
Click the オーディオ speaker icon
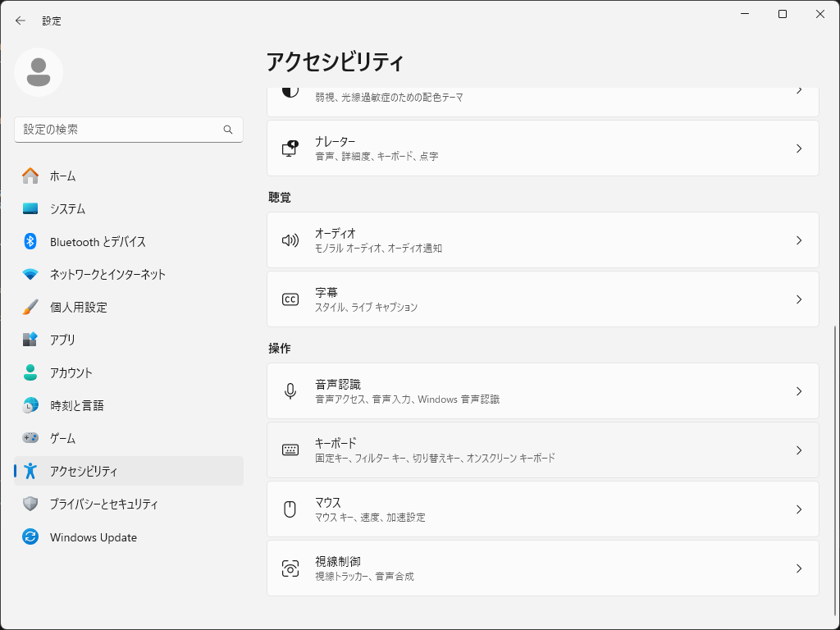click(x=290, y=240)
